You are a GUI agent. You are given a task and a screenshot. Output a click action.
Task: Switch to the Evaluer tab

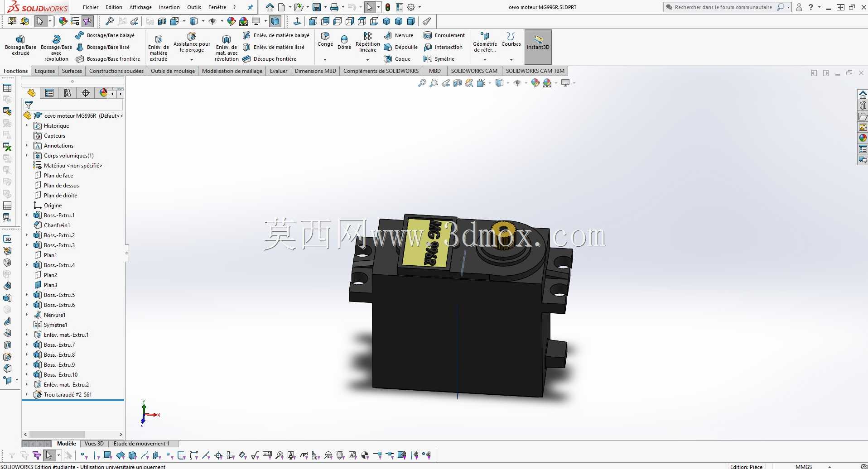click(x=279, y=71)
